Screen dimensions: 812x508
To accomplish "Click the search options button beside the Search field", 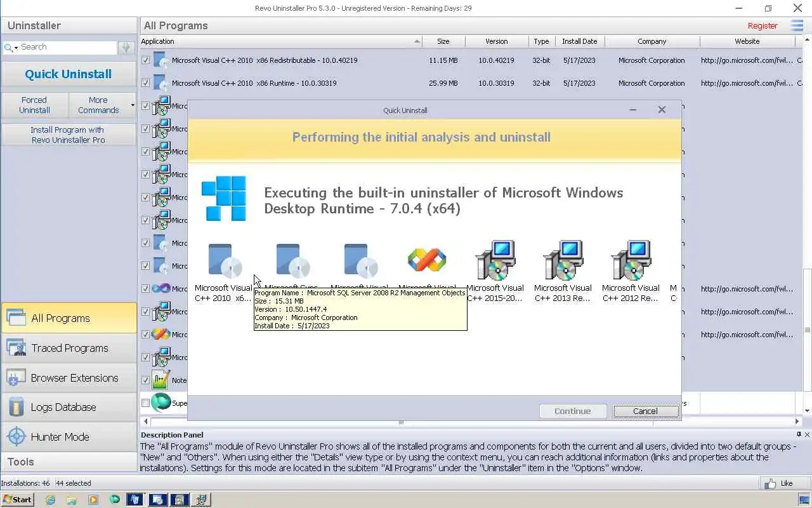I will coord(126,48).
